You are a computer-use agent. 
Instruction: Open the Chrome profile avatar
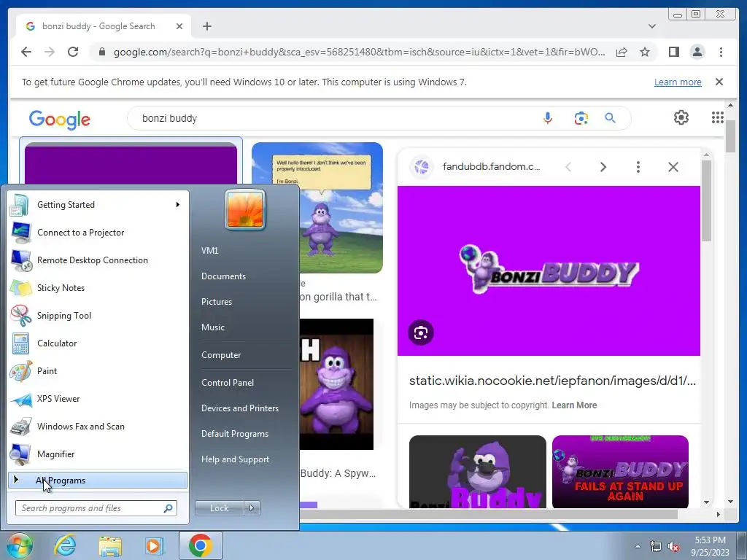tap(697, 52)
